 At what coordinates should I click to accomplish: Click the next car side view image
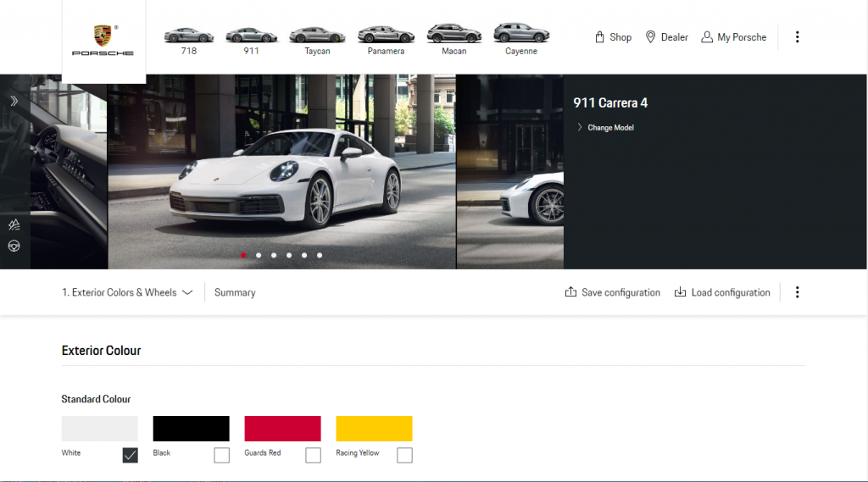pyautogui.click(x=510, y=172)
